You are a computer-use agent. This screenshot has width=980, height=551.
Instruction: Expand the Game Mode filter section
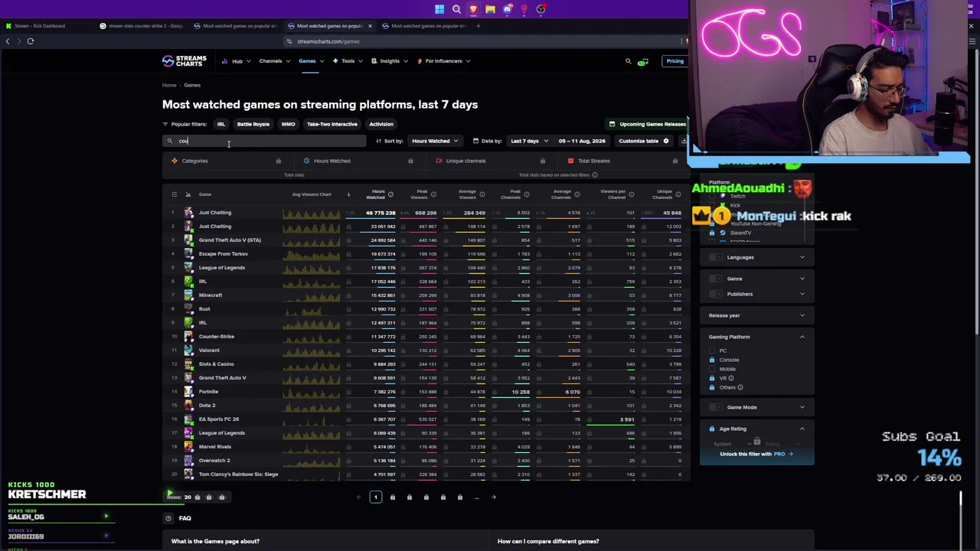[802, 407]
